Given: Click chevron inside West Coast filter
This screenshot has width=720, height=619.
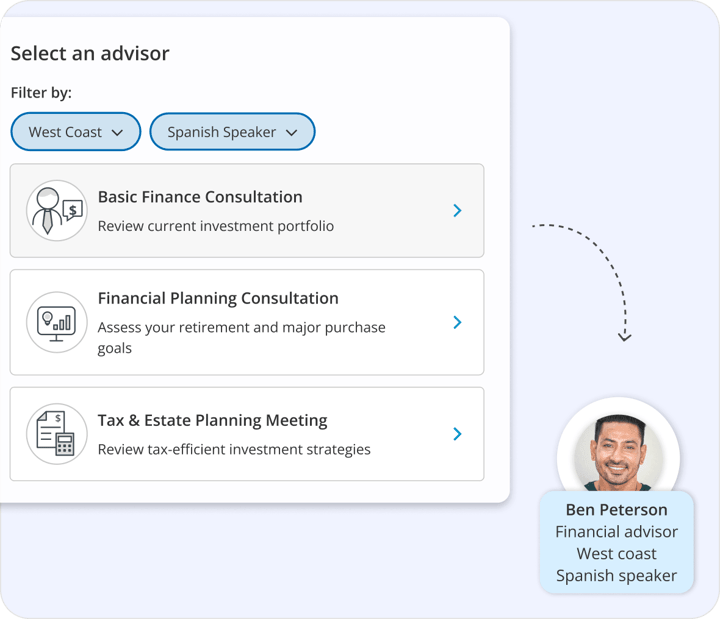Looking at the screenshot, I should click(118, 133).
